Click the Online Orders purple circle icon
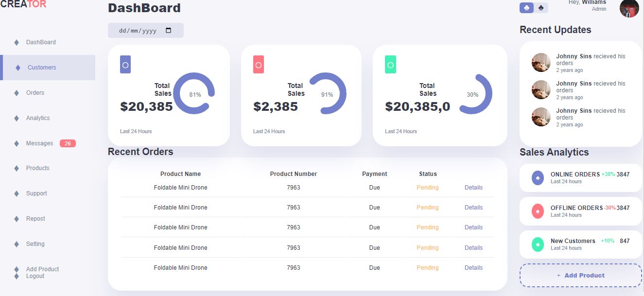Viewport: 644px width, 296px height. (x=538, y=178)
